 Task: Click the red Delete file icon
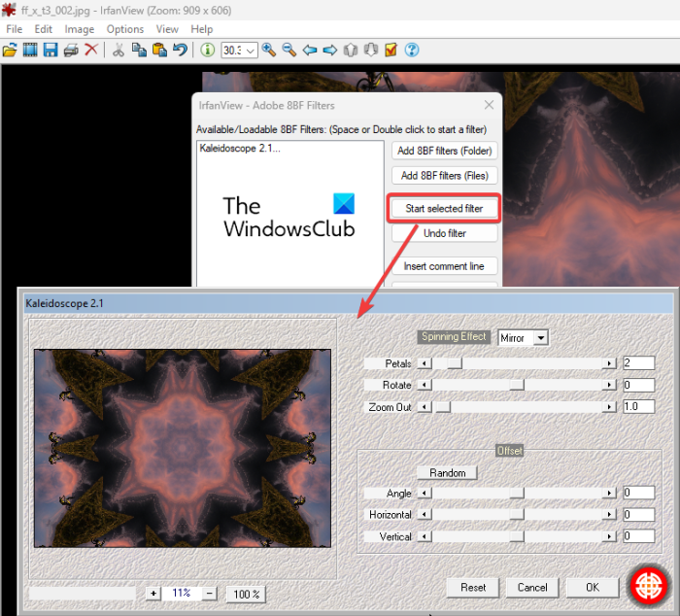tap(91, 50)
